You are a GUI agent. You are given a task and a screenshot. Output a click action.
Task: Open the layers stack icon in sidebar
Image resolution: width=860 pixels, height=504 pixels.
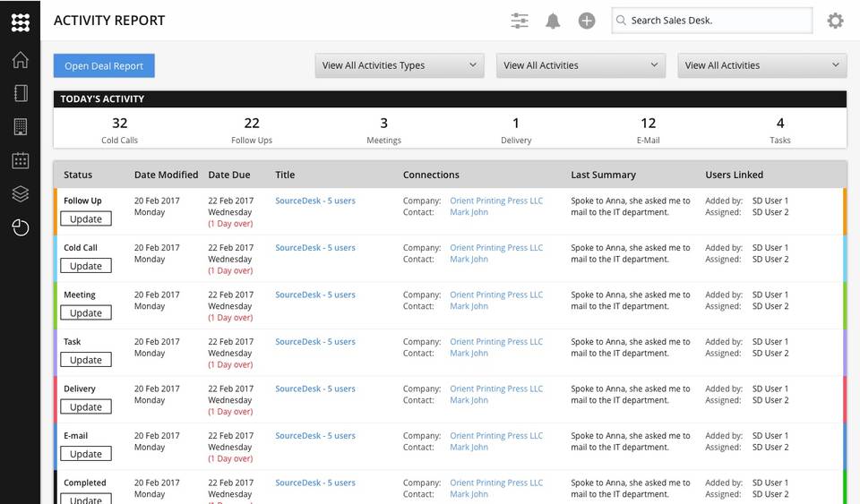click(x=21, y=194)
